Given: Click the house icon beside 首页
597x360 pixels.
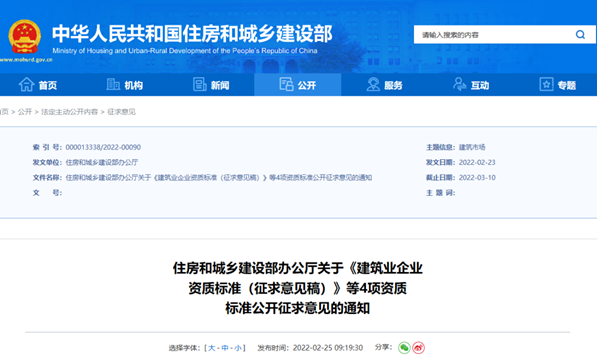Looking at the screenshot, I should 27,84.
